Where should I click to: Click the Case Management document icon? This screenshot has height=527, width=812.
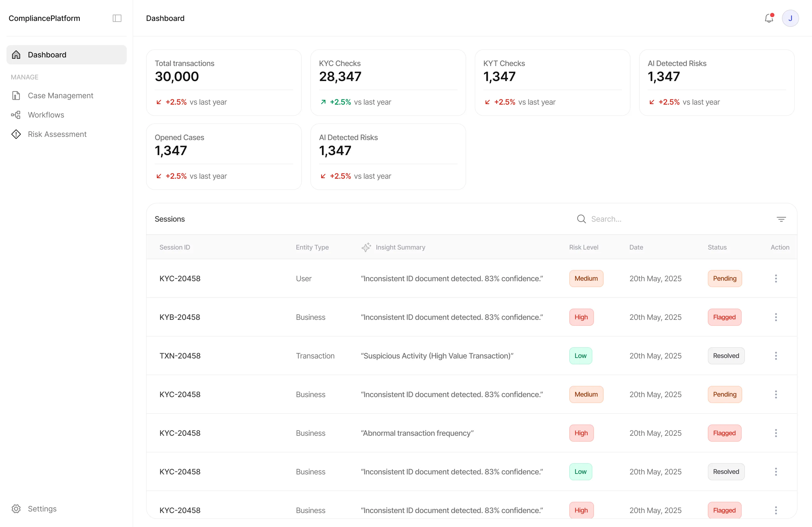click(16, 96)
